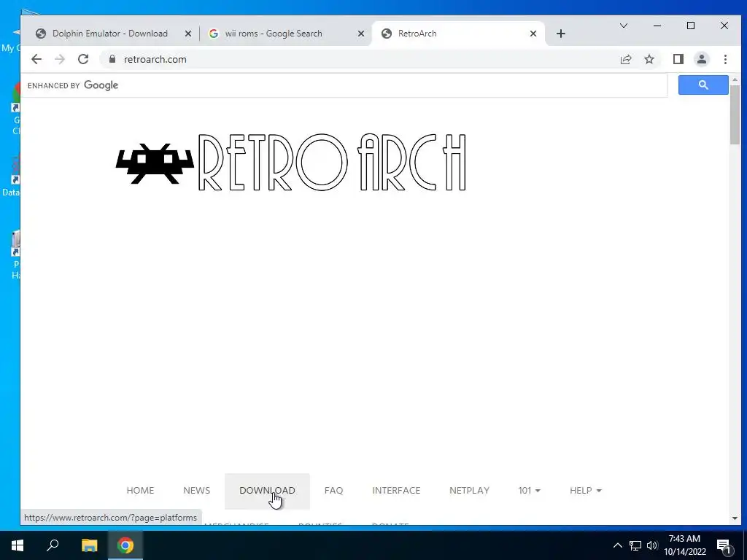747x560 pixels.
Task: Expand the 101 dropdown menu
Action: click(530, 491)
